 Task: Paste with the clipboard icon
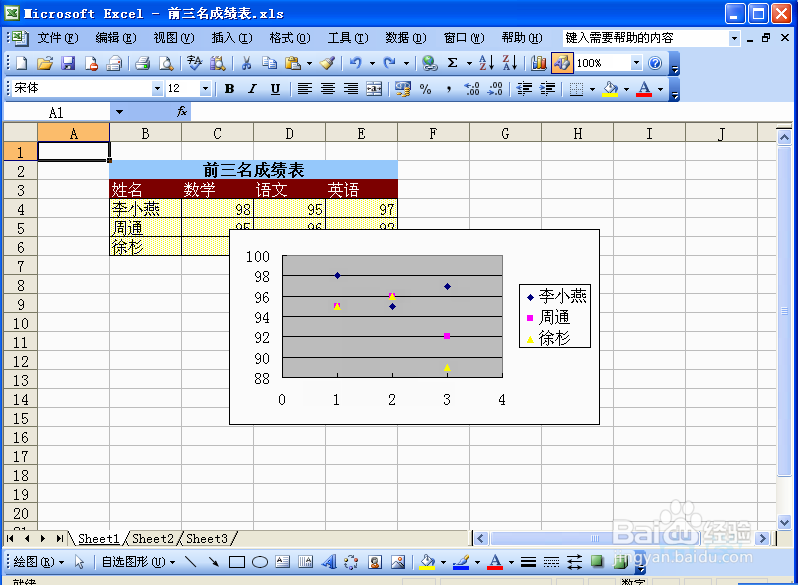pos(293,63)
